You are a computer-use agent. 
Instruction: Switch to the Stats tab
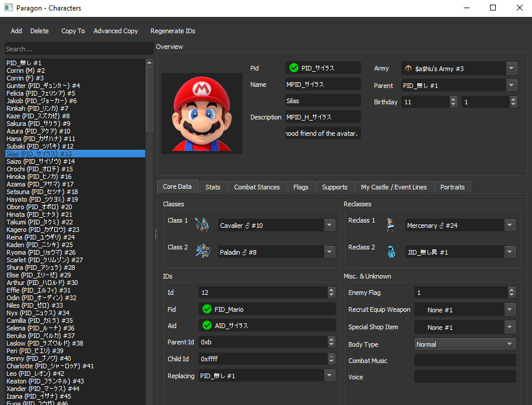coord(212,187)
